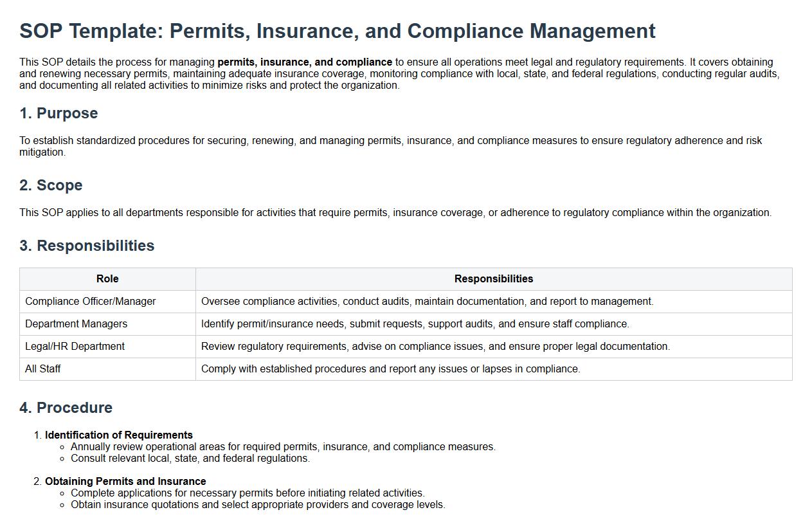
Task: Click the 'Responsibilities' table column header
Action: click(493, 279)
